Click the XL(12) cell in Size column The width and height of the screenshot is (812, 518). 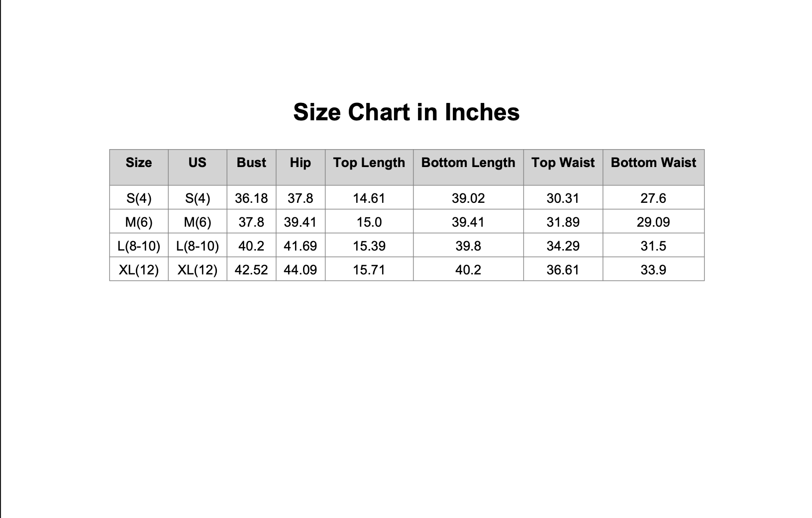[139, 270]
